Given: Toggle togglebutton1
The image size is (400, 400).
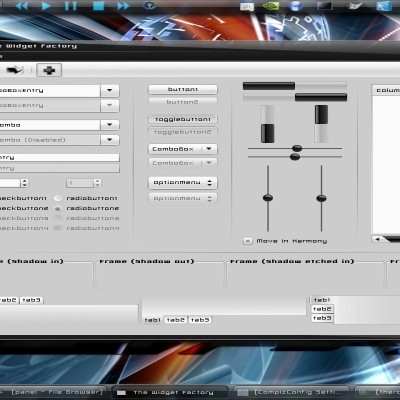Looking at the screenshot, I should (x=183, y=119).
